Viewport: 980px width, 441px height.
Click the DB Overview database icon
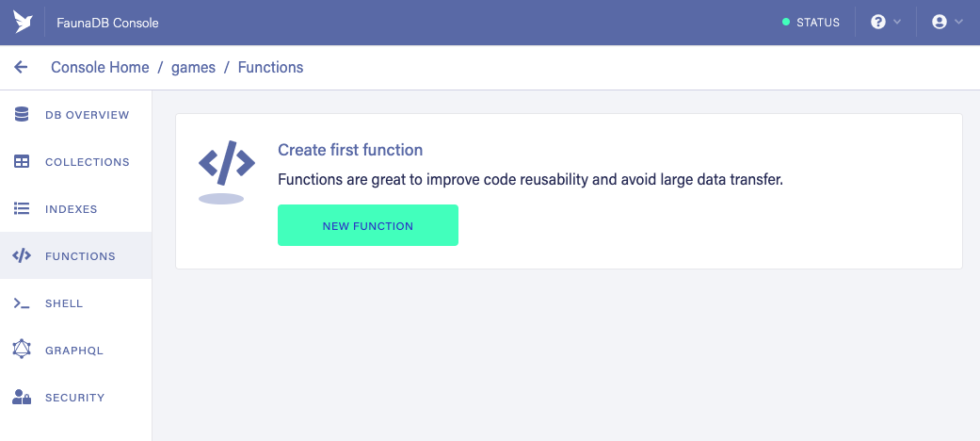22,114
